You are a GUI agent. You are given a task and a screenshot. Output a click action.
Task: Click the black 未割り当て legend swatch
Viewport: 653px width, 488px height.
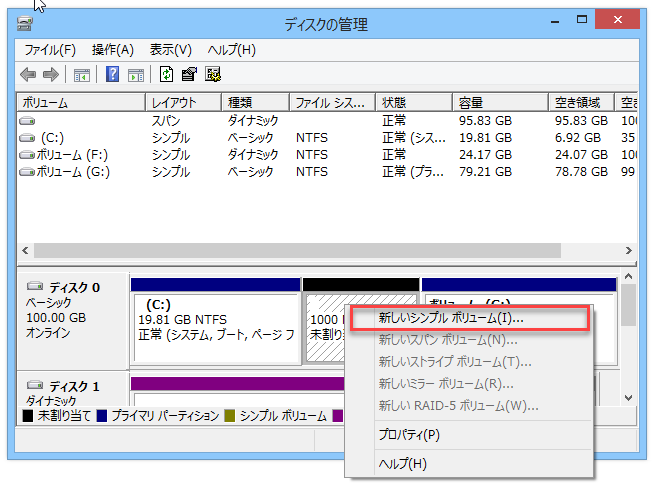pos(28,416)
